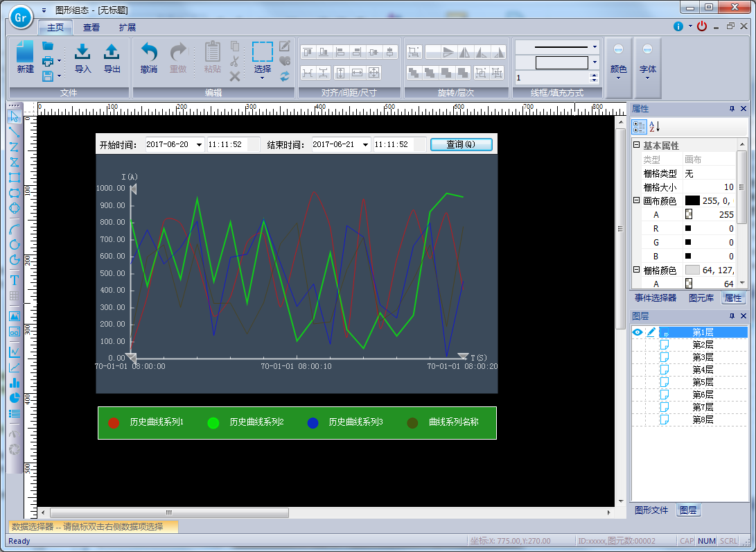Click the refresh arrows icon in 编辑
The height and width of the screenshot is (552, 756).
pos(285,76)
